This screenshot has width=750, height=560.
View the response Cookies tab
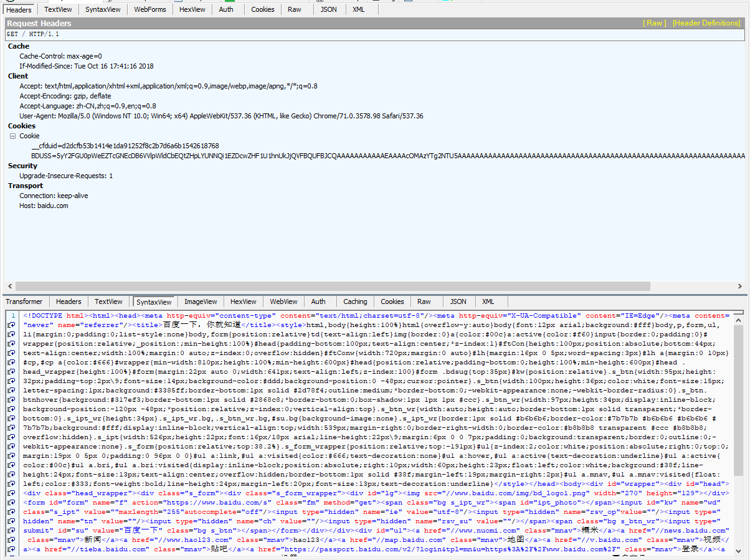coord(392,301)
